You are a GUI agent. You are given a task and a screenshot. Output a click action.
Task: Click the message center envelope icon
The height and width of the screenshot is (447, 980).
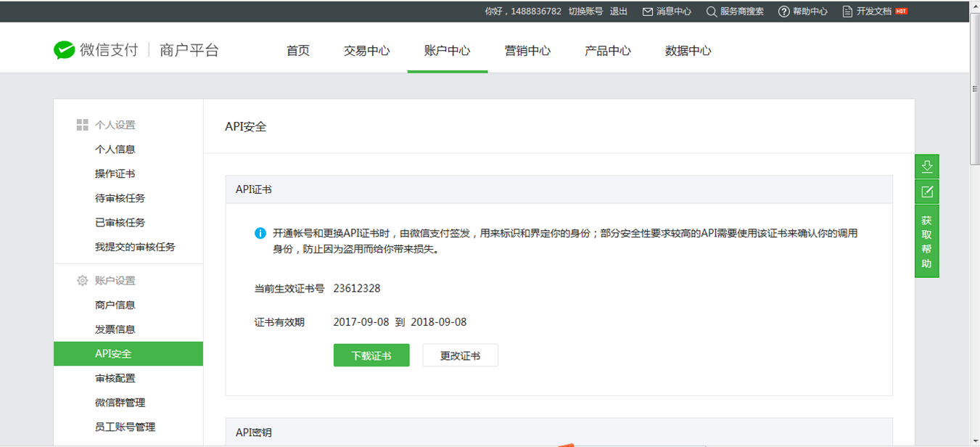coord(648,12)
